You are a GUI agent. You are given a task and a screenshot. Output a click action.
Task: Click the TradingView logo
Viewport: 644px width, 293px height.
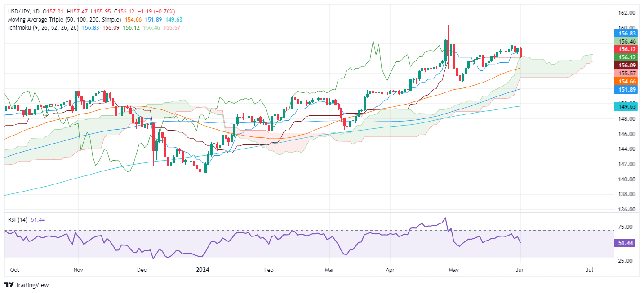26,285
